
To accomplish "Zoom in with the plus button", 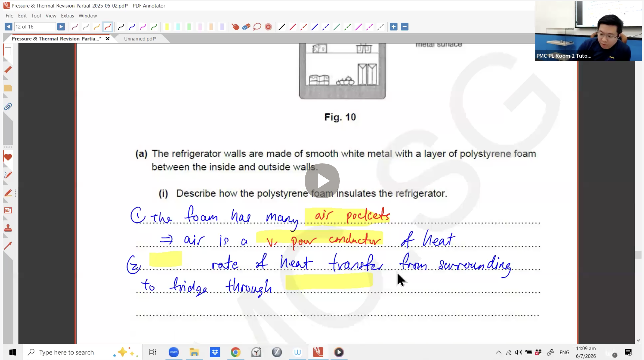I will tap(393, 27).
